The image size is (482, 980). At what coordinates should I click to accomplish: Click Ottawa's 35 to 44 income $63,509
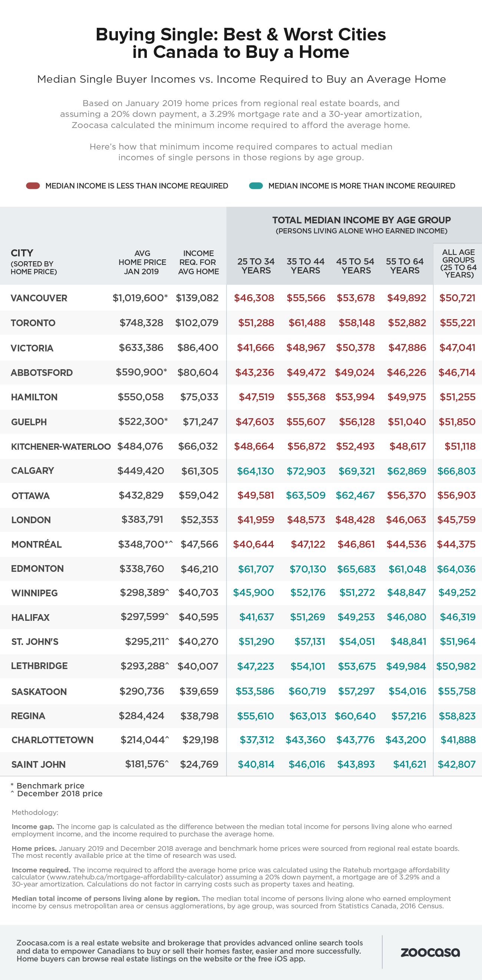click(x=306, y=495)
